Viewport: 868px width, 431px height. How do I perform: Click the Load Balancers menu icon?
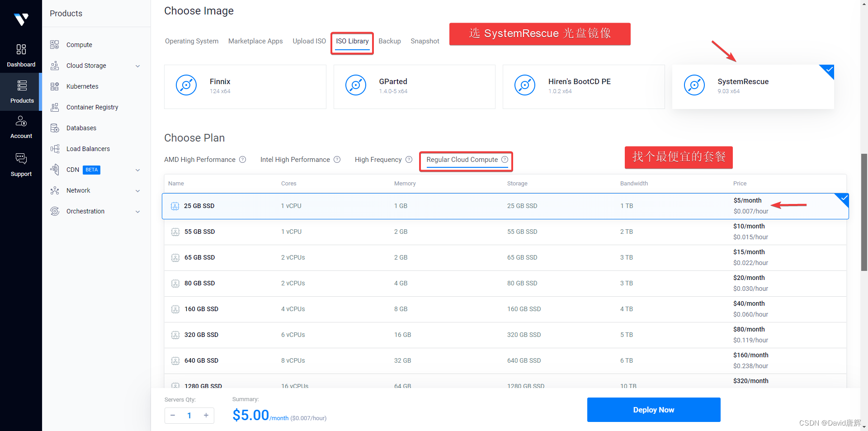click(55, 149)
